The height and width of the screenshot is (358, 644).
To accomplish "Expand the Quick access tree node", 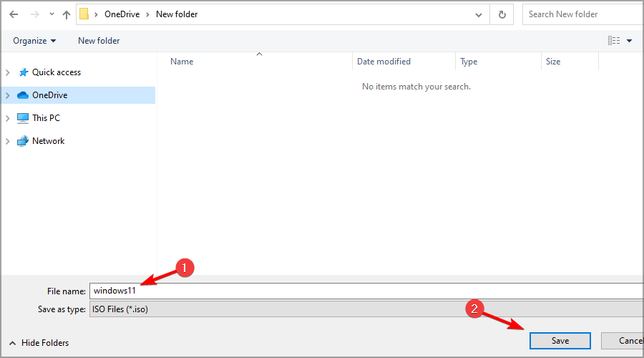I will [8, 72].
